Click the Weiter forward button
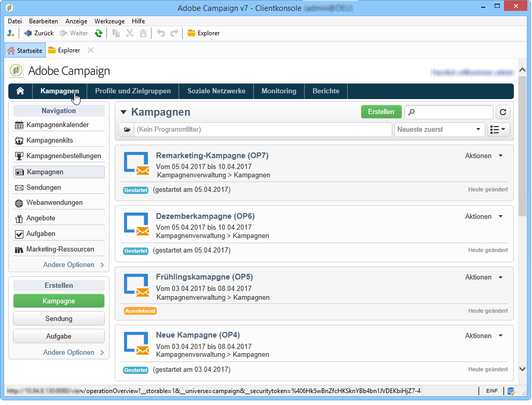The image size is (532, 405). tap(74, 33)
